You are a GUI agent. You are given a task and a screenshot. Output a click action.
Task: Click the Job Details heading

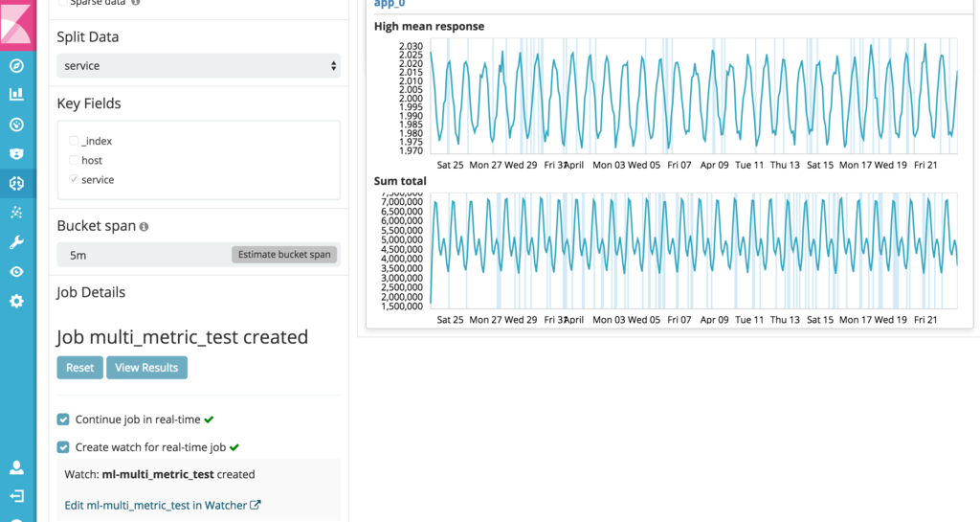91,292
